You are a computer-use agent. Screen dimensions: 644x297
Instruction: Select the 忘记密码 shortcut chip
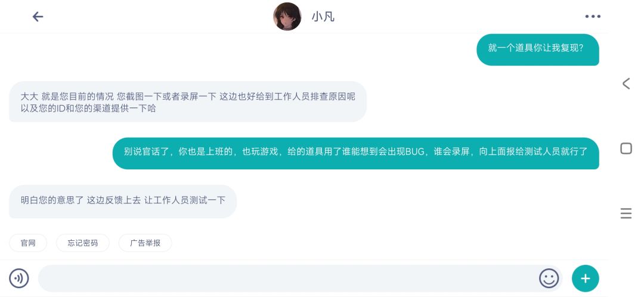click(83, 243)
